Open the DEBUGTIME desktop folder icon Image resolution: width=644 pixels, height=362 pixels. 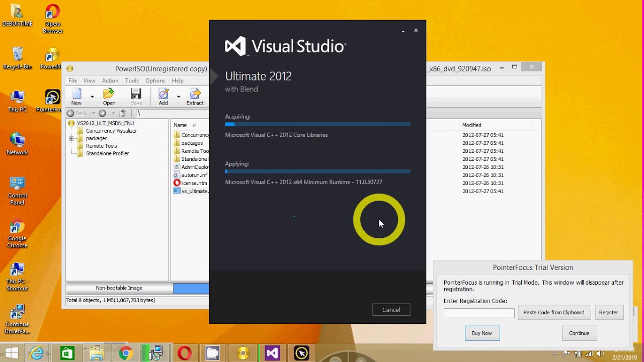[x=17, y=15]
